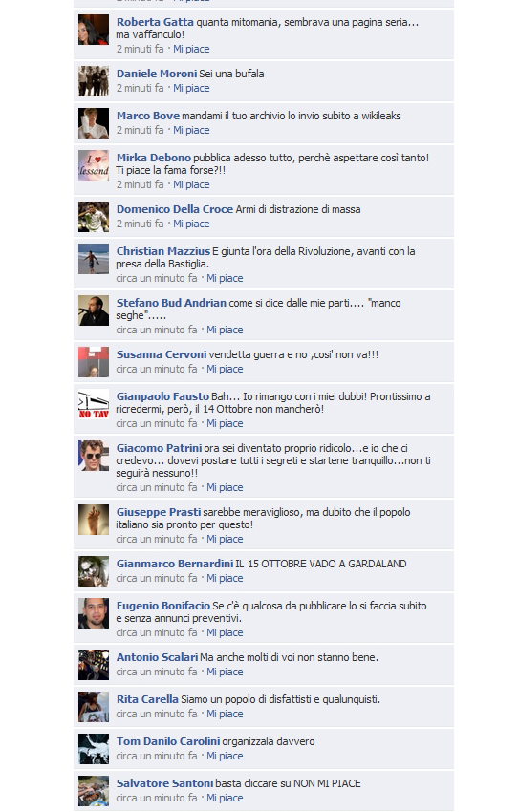The height and width of the screenshot is (812, 519).
Task: Open Susanna Cervoni's profile link
Action: point(162,354)
